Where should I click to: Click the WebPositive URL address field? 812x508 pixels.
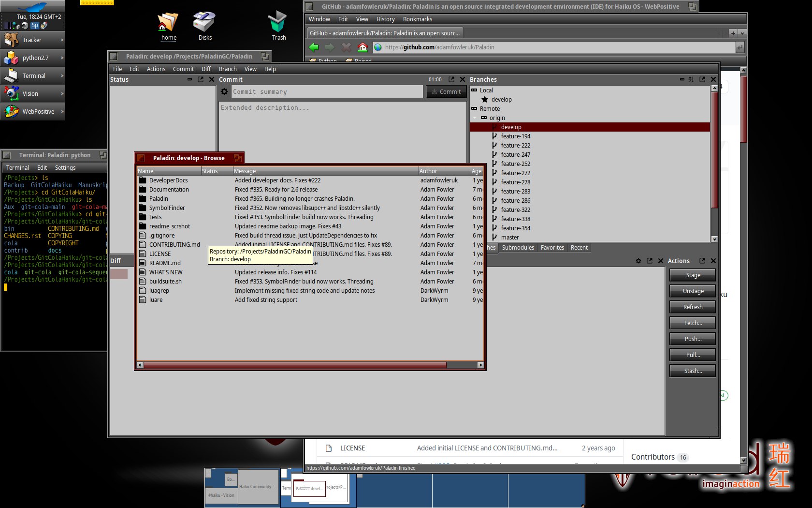554,47
